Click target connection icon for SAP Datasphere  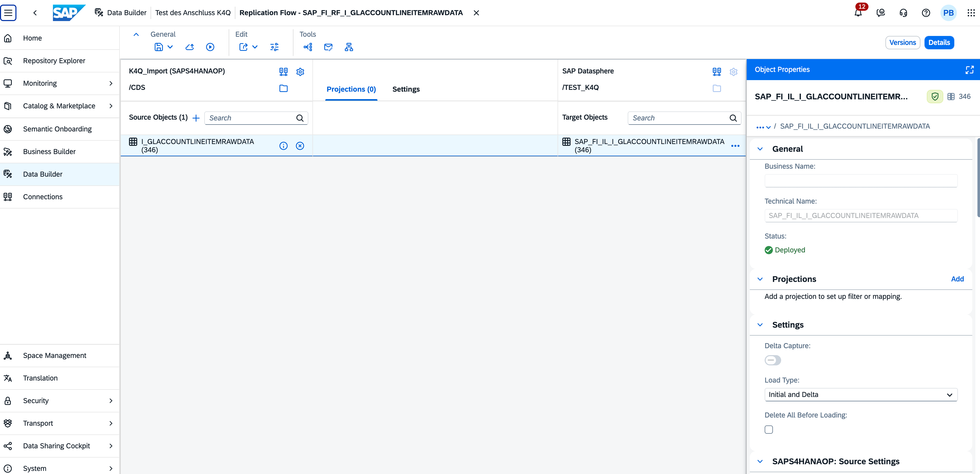point(717,71)
